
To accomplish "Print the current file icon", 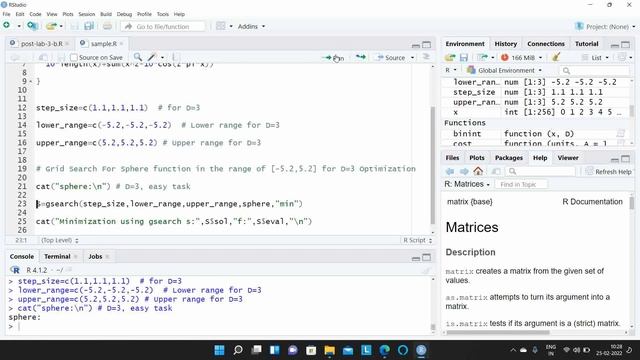I will coord(107,26).
